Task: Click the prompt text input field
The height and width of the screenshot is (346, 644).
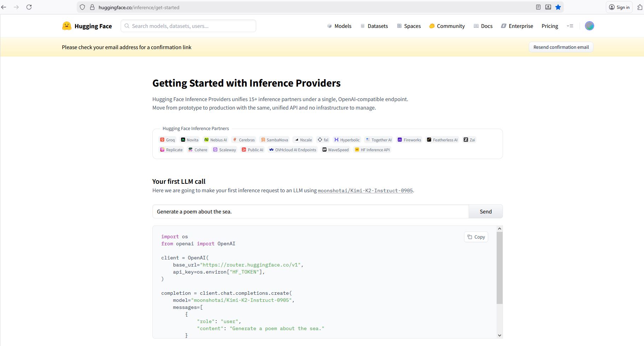Action: tap(310, 211)
